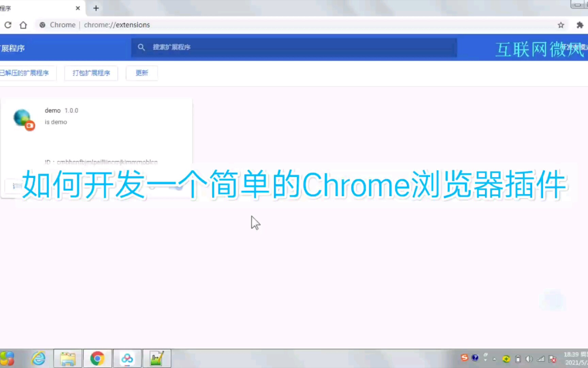Screen dimensions: 588x368
Task: Click the taskbar clock showing 18:39
Action: tap(575, 358)
